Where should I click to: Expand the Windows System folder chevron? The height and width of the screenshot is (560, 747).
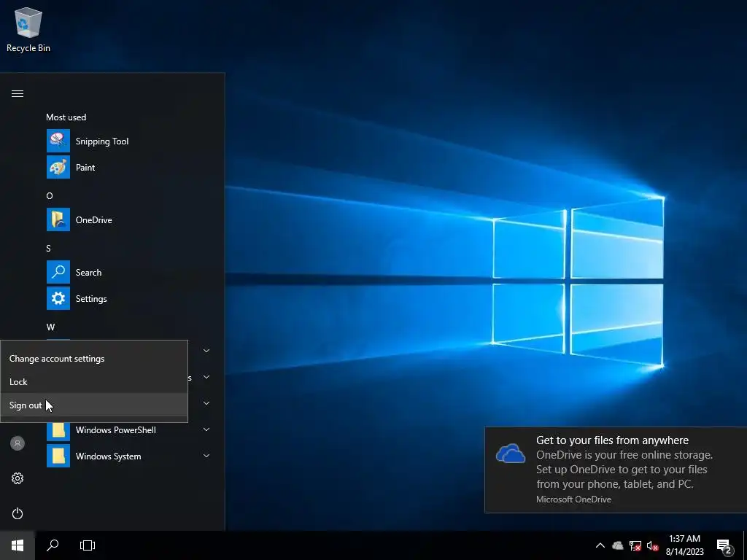pos(206,456)
